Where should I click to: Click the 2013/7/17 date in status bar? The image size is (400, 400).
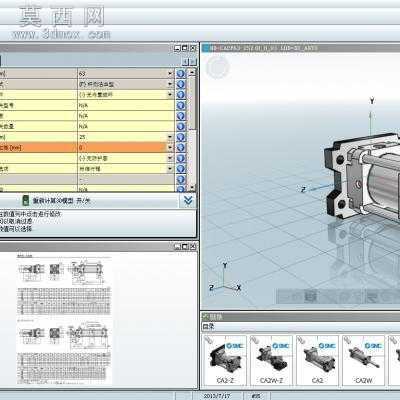pyautogui.click(x=217, y=396)
